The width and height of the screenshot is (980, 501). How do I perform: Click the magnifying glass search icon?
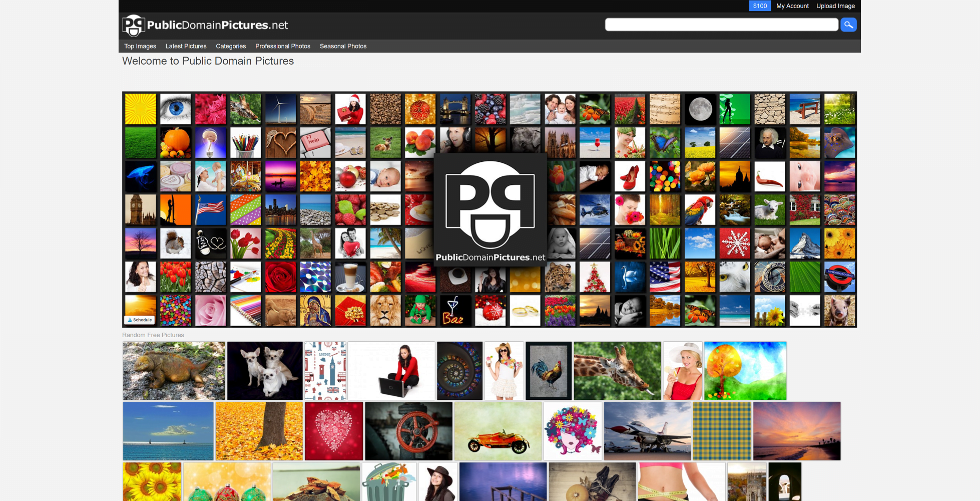click(x=848, y=25)
